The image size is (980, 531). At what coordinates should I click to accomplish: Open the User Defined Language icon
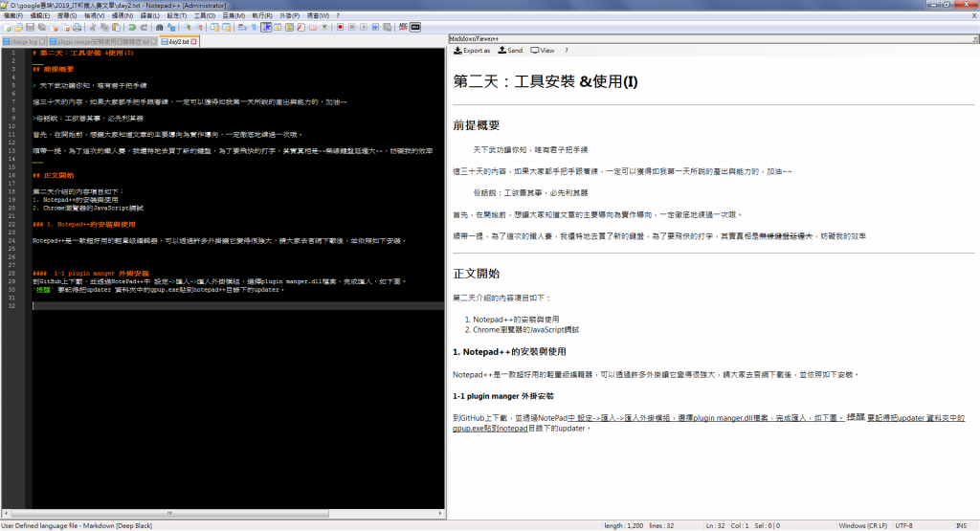(278, 28)
